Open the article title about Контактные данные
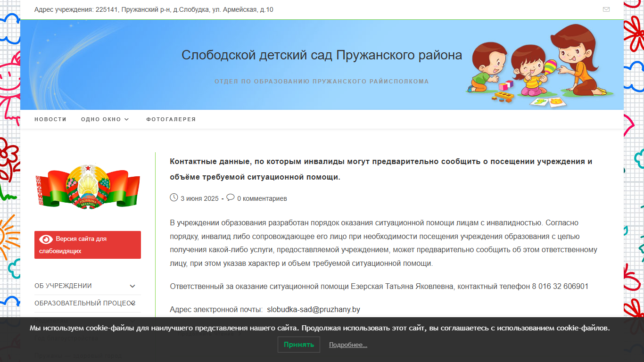The width and height of the screenshot is (644, 362). 381,169
